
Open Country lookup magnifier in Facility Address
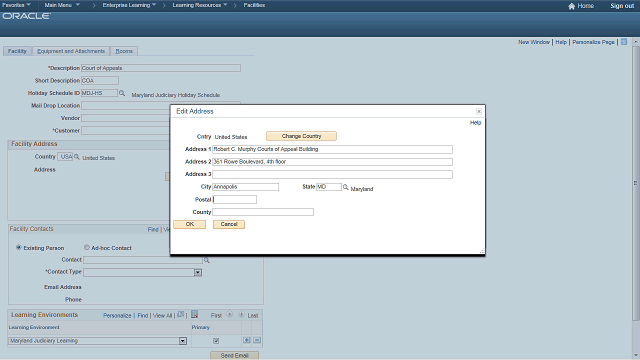click(x=76, y=157)
